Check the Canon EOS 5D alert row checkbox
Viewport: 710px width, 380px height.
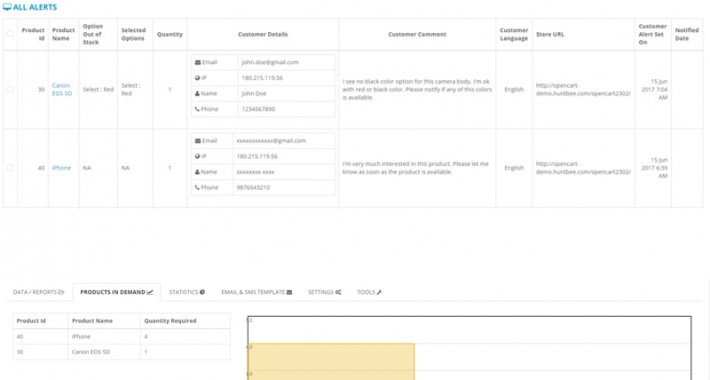[10, 89]
